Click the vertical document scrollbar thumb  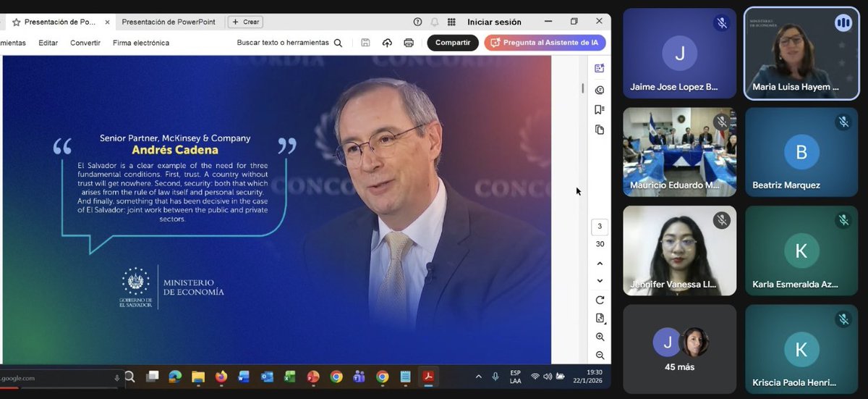click(583, 88)
